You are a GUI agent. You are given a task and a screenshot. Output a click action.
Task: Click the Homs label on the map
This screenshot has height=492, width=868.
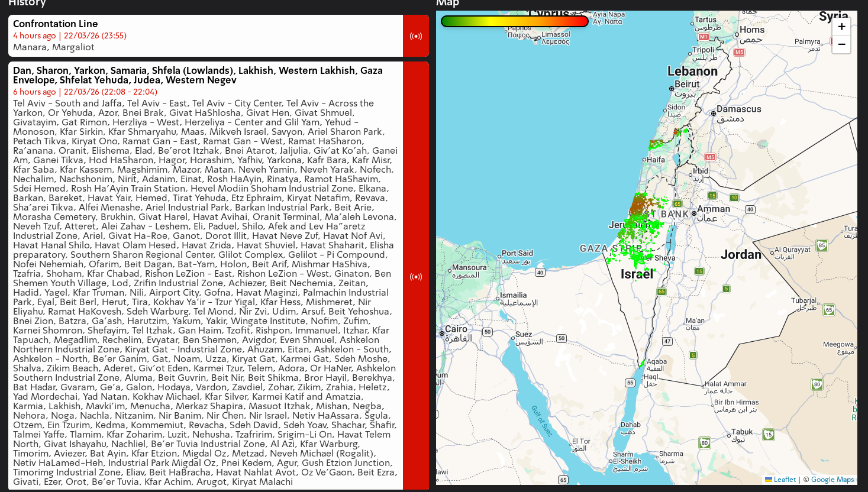[751, 34]
